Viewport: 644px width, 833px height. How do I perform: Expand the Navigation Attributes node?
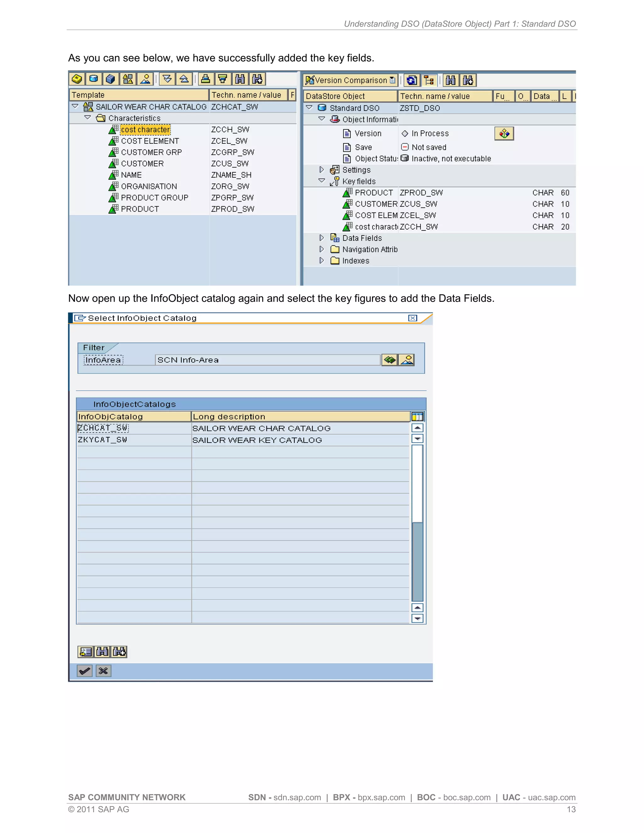322,249
